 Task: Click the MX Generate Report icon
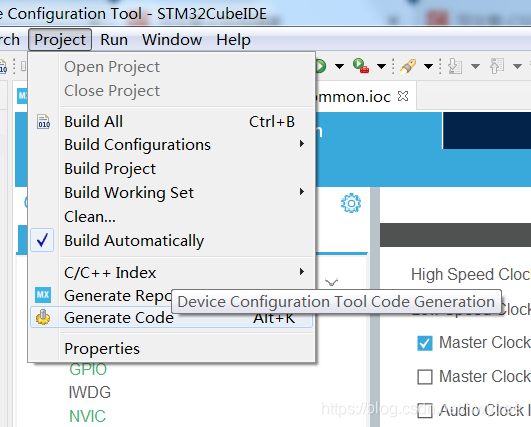(x=43, y=295)
